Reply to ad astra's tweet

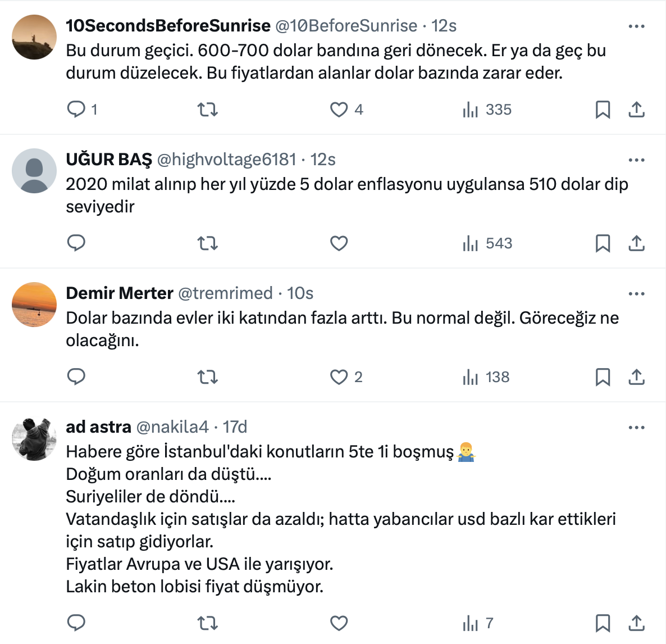click(x=76, y=623)
